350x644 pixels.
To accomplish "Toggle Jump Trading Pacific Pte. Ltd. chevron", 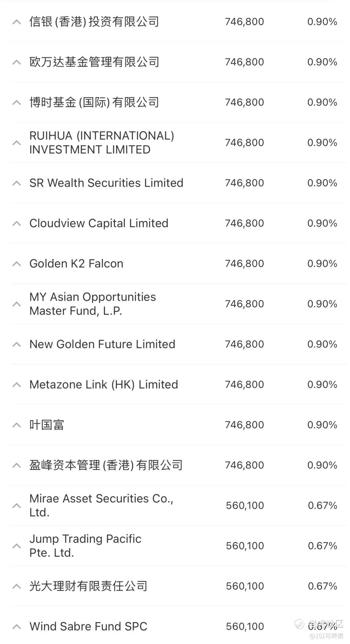I will click(x=17, y=546).
